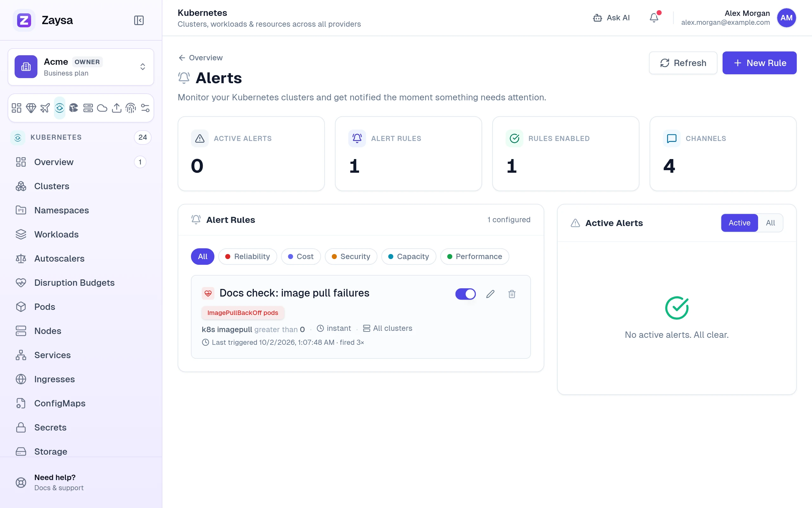Select the cloud icon in module strip
The image size is (812, 508).
(x=102, y=108)
